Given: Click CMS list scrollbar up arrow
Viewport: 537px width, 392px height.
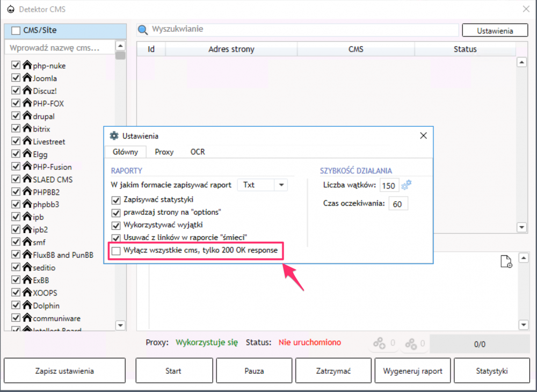Looking at the screenshot, I should click(x=120, y=46).
